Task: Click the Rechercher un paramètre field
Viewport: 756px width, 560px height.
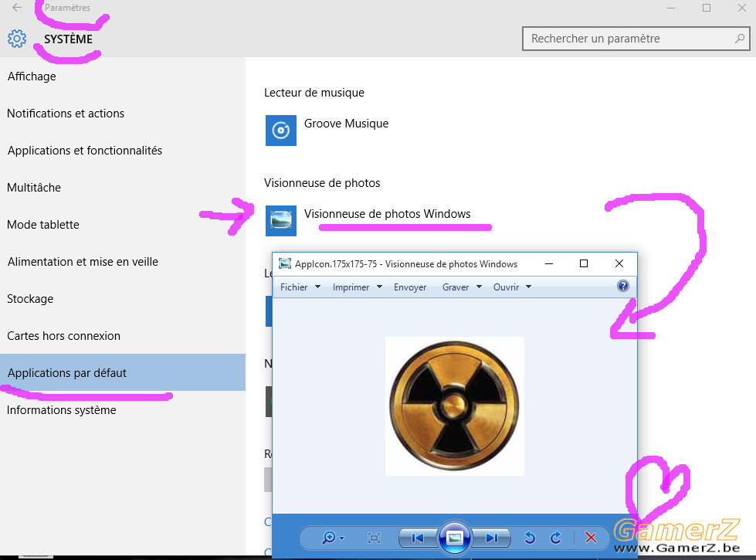Action: 636,39
